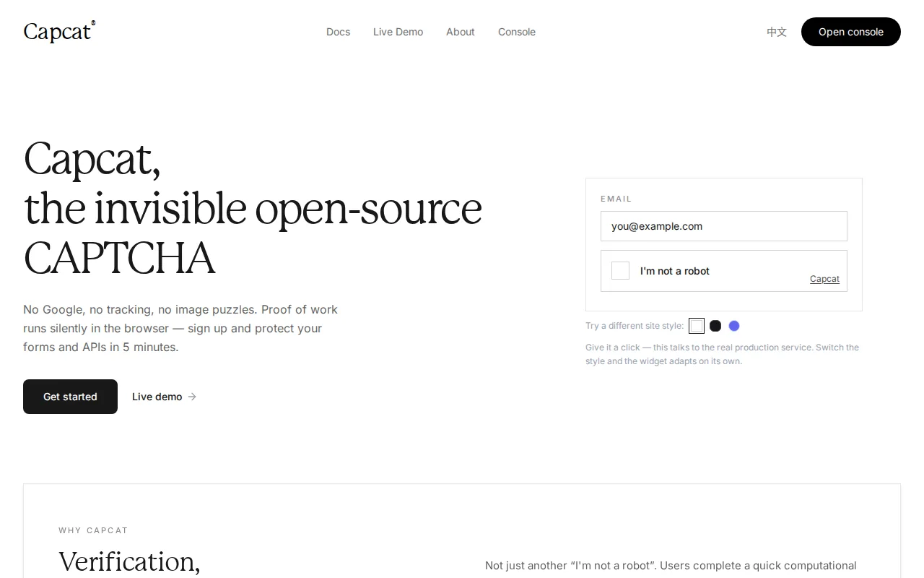This screenshot has width=924, height=578.
Task: Click the EMAIL field label
Action: pos(616,199)
